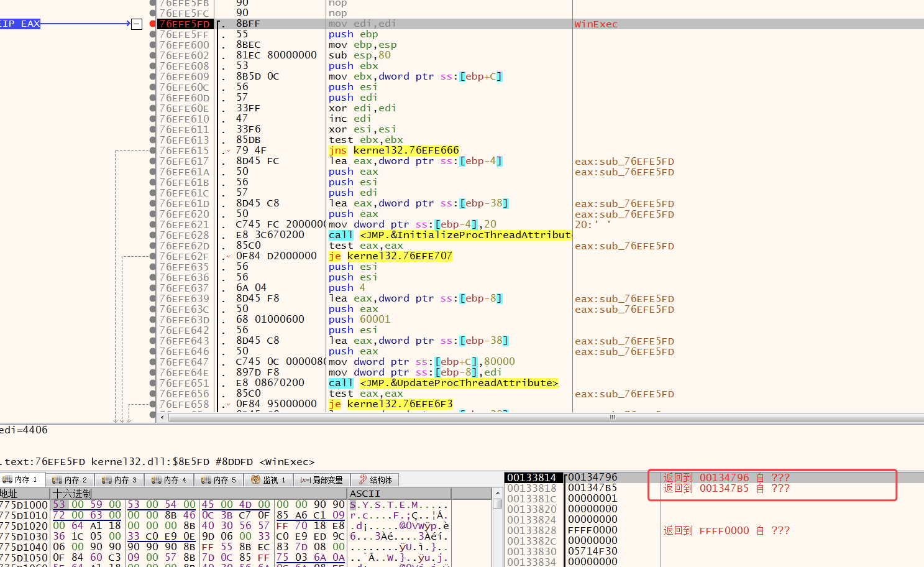Toggle the red breakpoint dot at 76EFE5FD
924x567 pixels.
point(153,24)
